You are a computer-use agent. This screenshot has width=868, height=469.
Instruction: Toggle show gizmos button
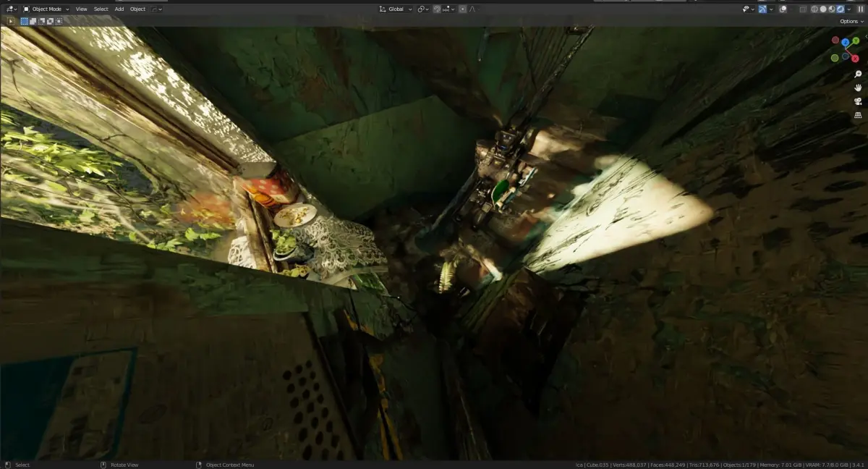click(762, 9)
